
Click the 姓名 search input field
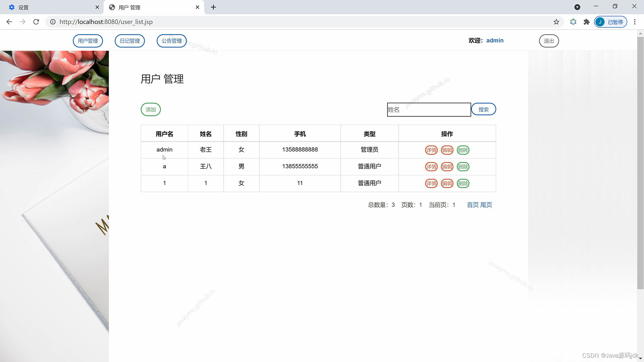429,109
